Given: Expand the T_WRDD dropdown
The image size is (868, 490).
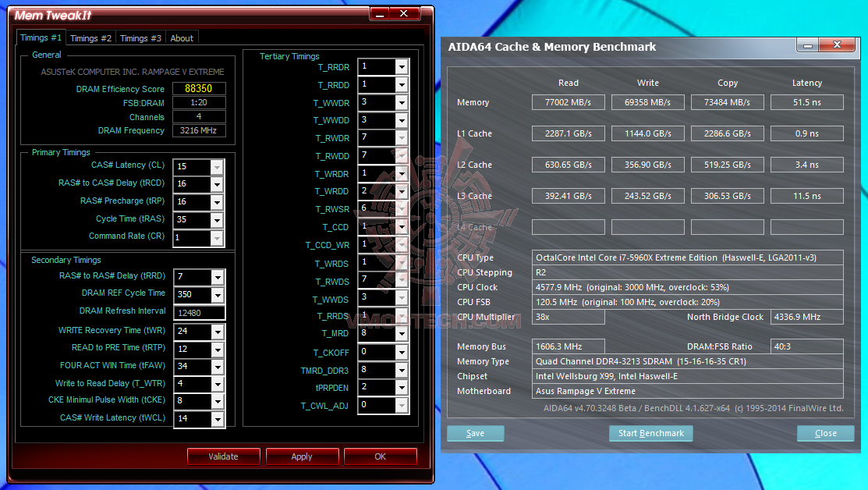Looking at the screenshot, I should pos(402,191).
